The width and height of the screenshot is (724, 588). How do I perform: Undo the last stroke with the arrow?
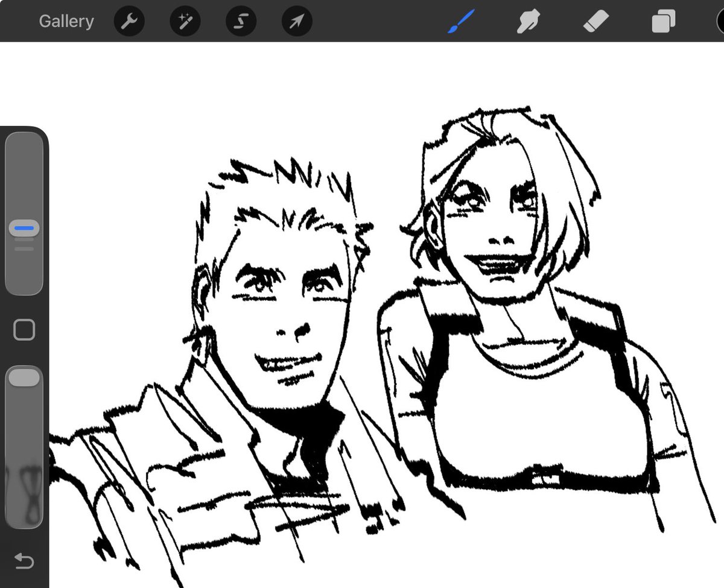click(24, 562)
